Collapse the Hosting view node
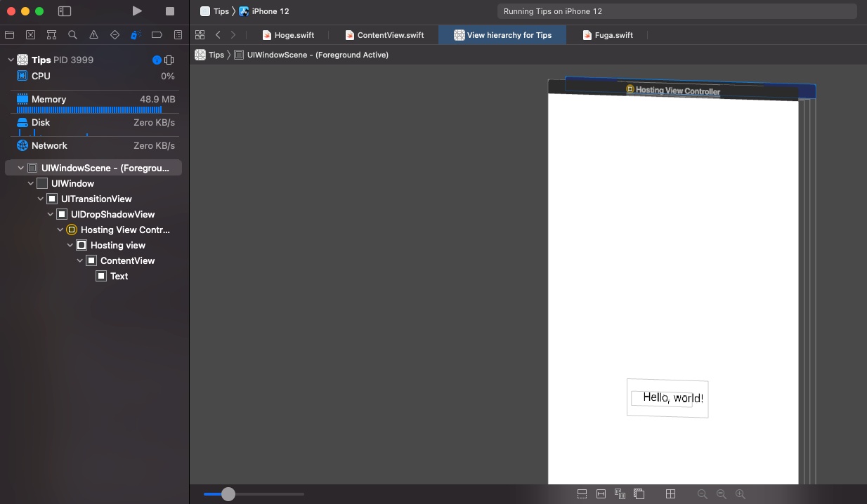This screenshot has width=867, height=504. (70, 245)
